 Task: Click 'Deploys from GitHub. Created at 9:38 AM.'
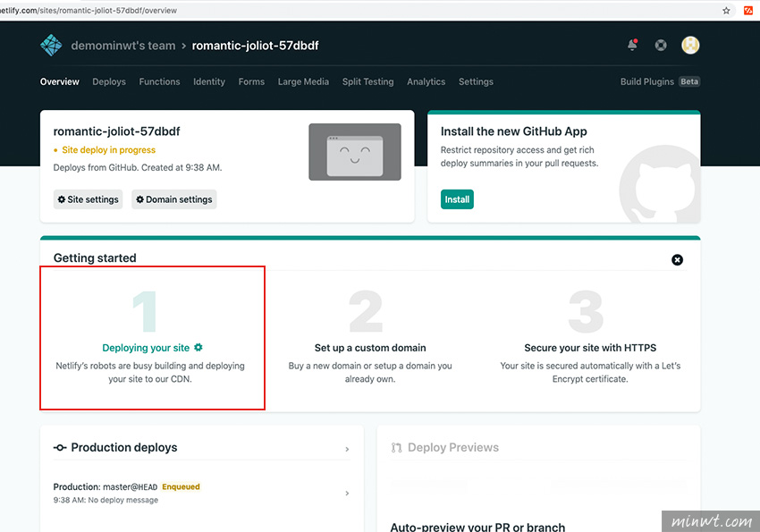point(138,167)
